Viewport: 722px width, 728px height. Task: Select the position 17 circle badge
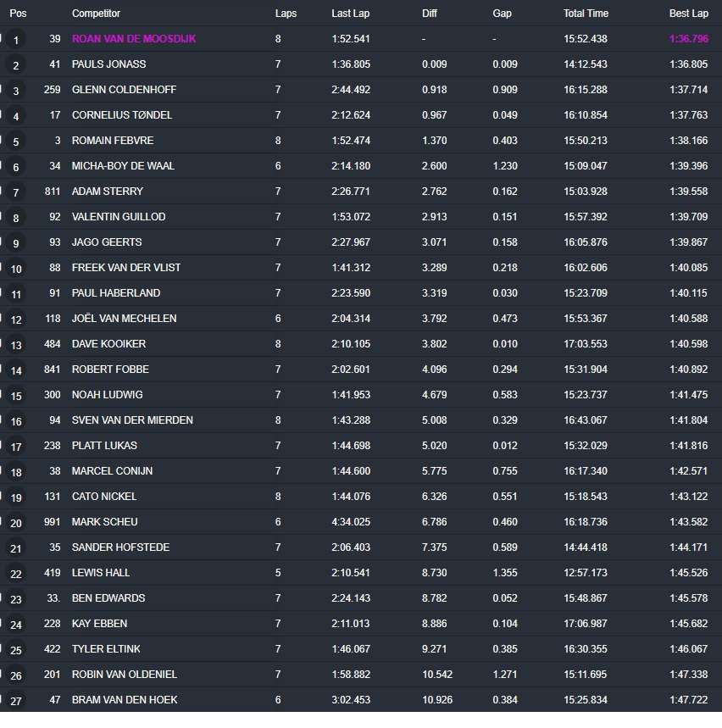[17, 447]
